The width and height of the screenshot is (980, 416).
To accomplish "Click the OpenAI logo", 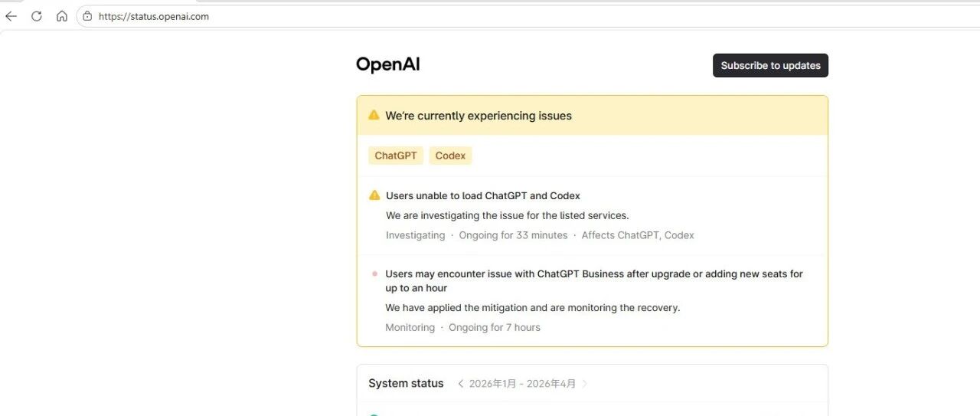I will [388, 65].
